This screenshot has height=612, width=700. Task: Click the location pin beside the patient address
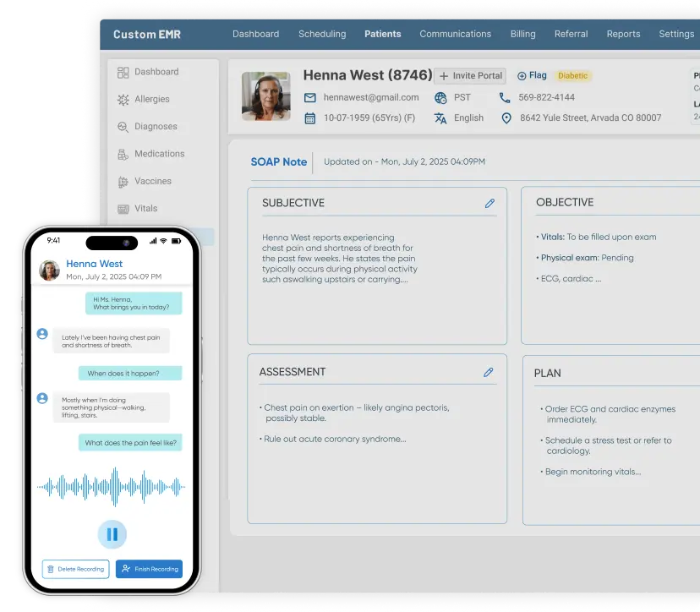pos(506,117)
